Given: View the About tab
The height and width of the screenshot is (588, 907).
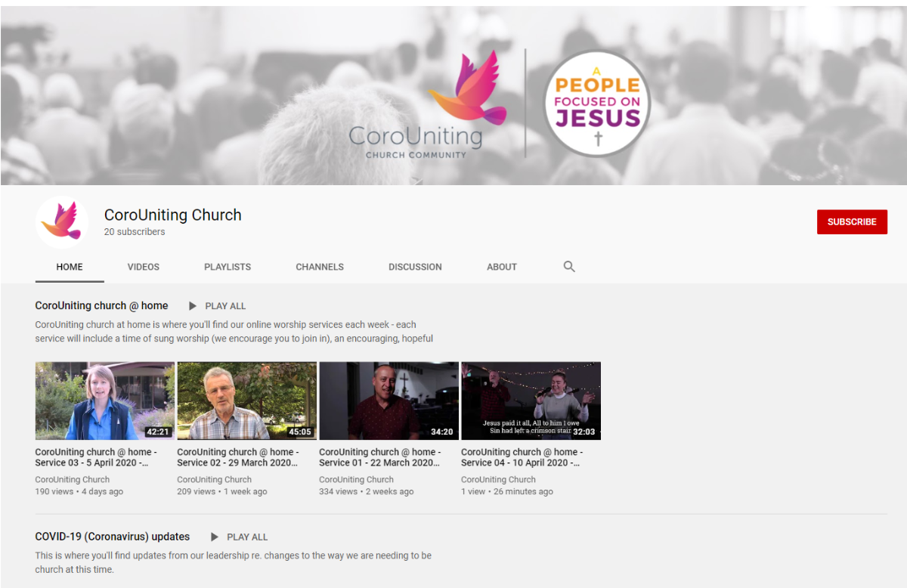Looking at the screenshot, I should coord(502,267).
